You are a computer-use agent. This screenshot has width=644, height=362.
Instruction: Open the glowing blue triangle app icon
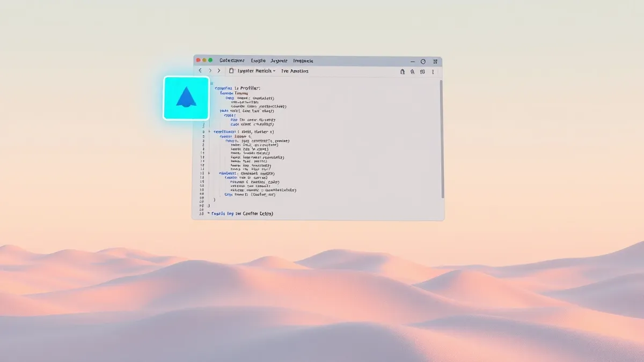point(186,98)
